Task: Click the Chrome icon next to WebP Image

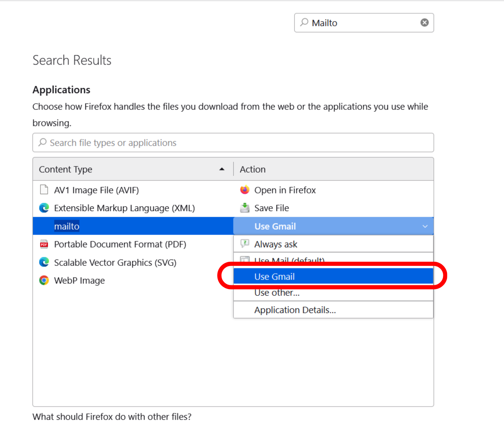Action: click(x=44, y=280)
